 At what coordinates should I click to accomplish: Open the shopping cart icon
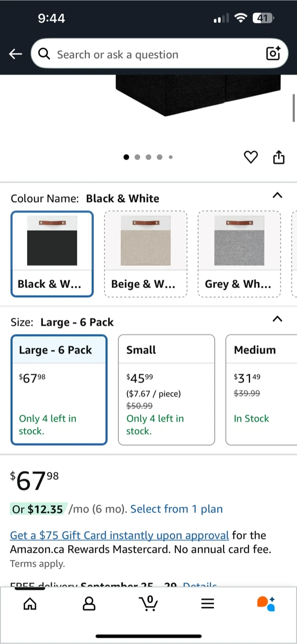point(148,604)
